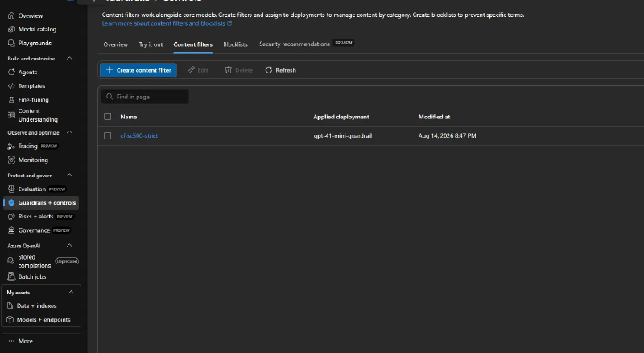This screenshot has width=644, height=353.
Task: Click the trash Delete icon
Action: coord(229,70)
